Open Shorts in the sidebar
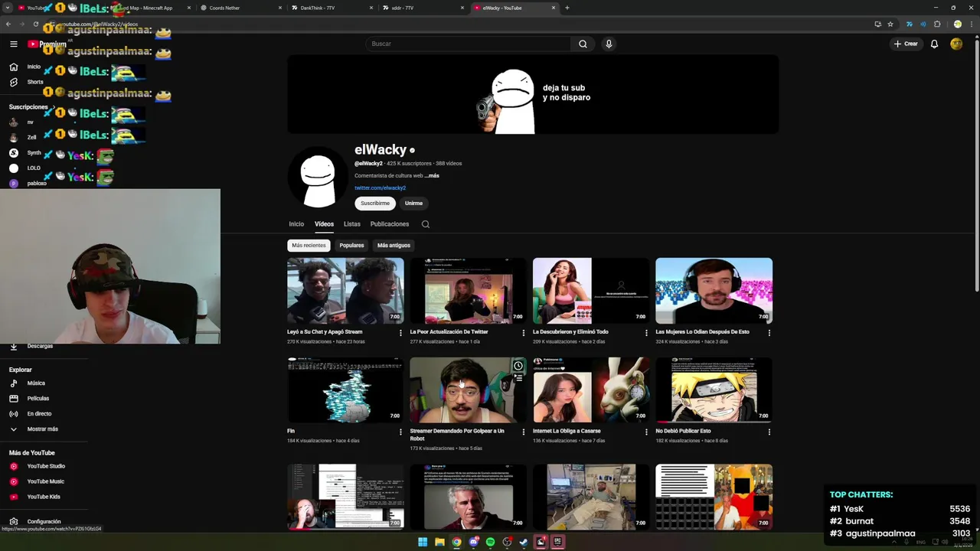 point(26,82)
